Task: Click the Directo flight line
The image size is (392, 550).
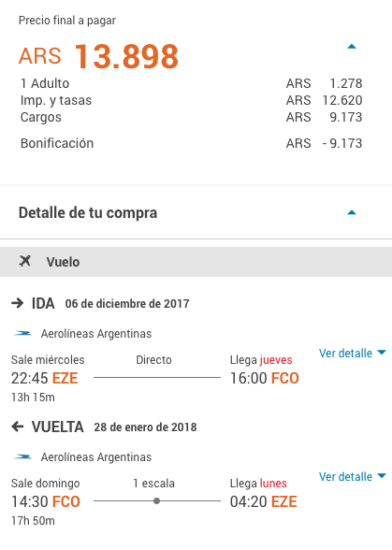Action: pyautogui.click(x=157, y=378)
